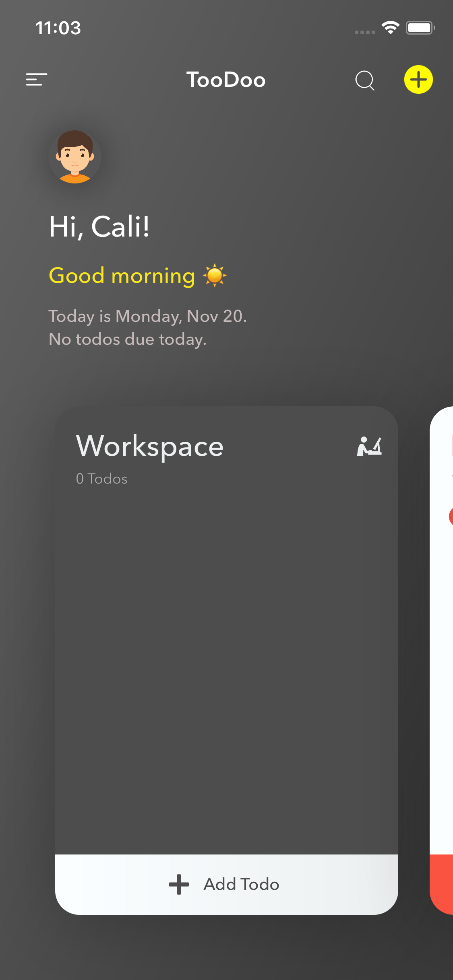Viewport: 453px width, 980px height.
Task: Tap the Wi-Fi status icon
Action: pyautogui.click(x=390, y=28)
